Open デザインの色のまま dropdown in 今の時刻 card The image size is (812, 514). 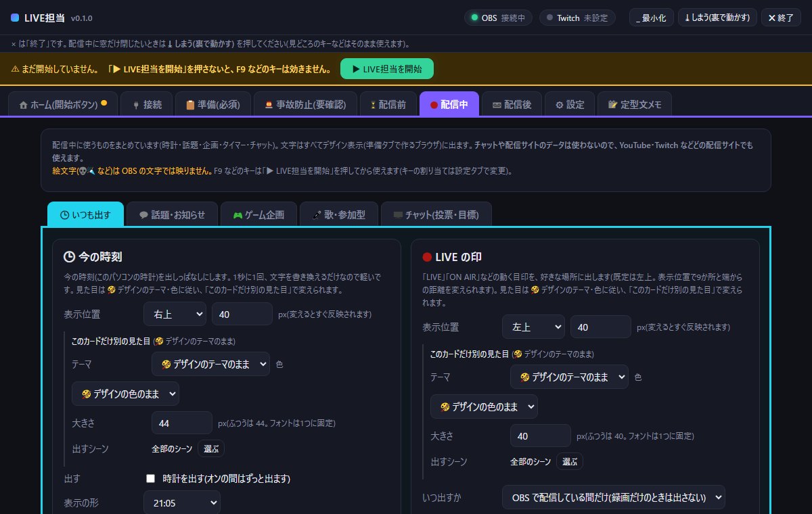(x=125, y=393)
